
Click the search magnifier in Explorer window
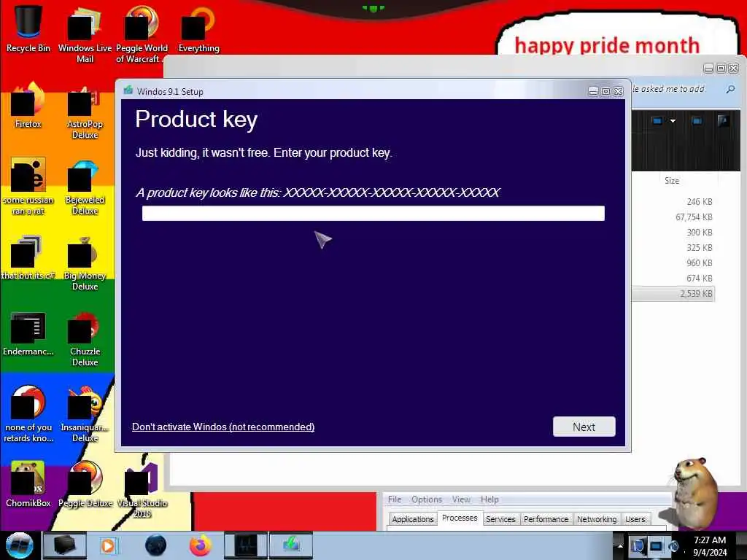click(x=729, y=89)
